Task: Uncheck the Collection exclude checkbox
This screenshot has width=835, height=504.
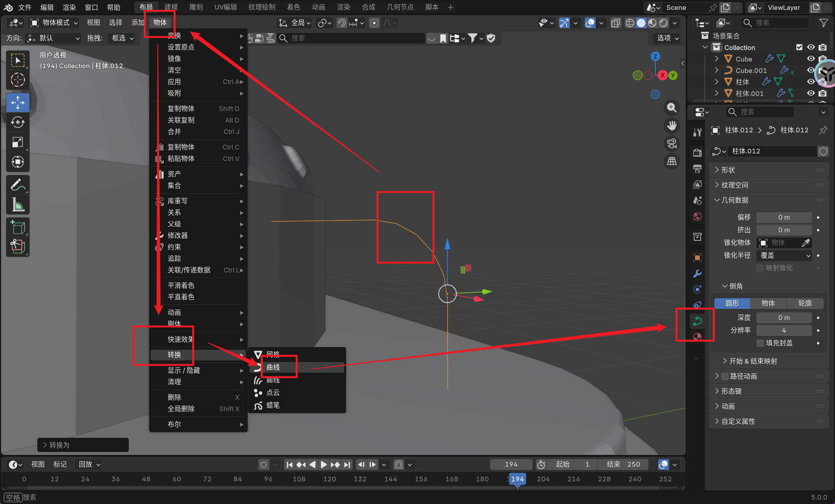Action: click(799, 47)
